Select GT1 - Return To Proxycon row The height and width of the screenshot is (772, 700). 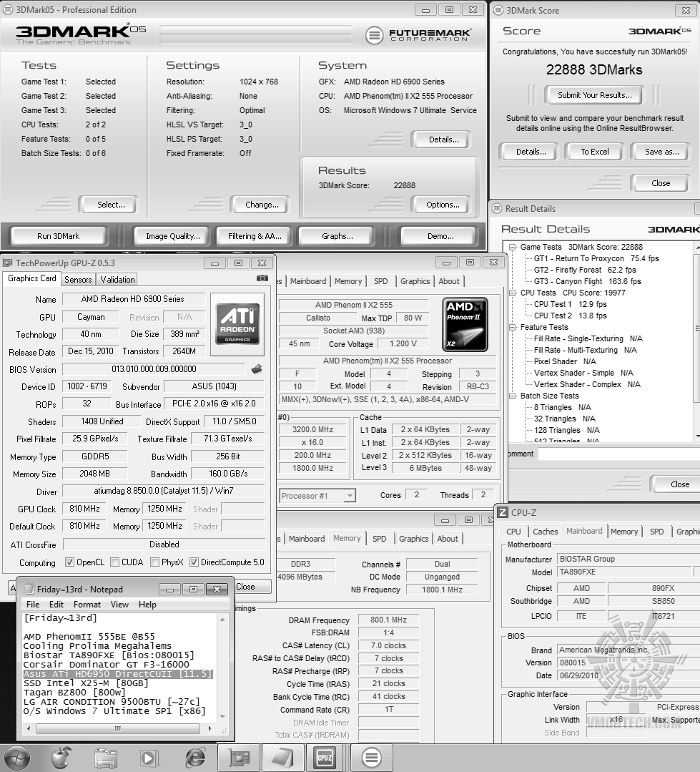coord(596,258)
